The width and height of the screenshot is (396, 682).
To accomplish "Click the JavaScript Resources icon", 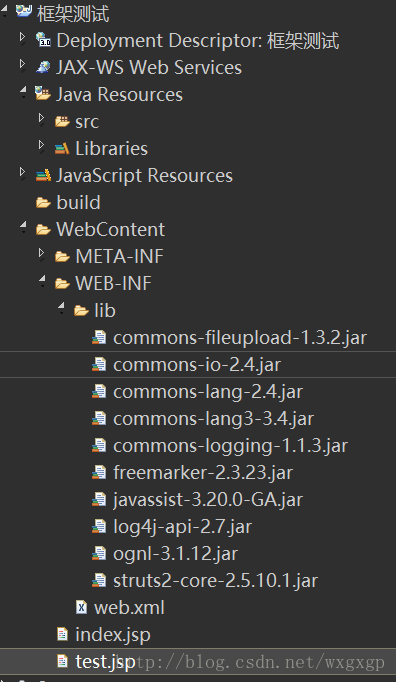I will point(43,175).
